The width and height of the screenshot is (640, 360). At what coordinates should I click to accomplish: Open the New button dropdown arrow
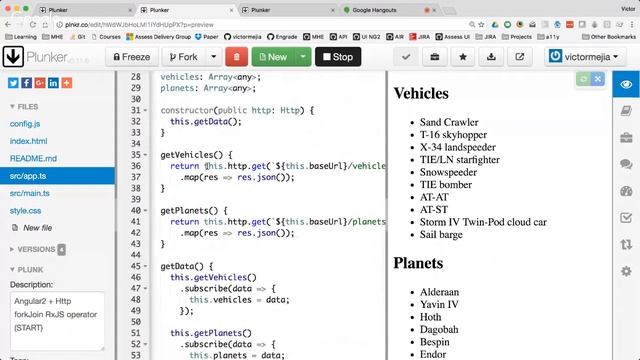pos(303,57)
